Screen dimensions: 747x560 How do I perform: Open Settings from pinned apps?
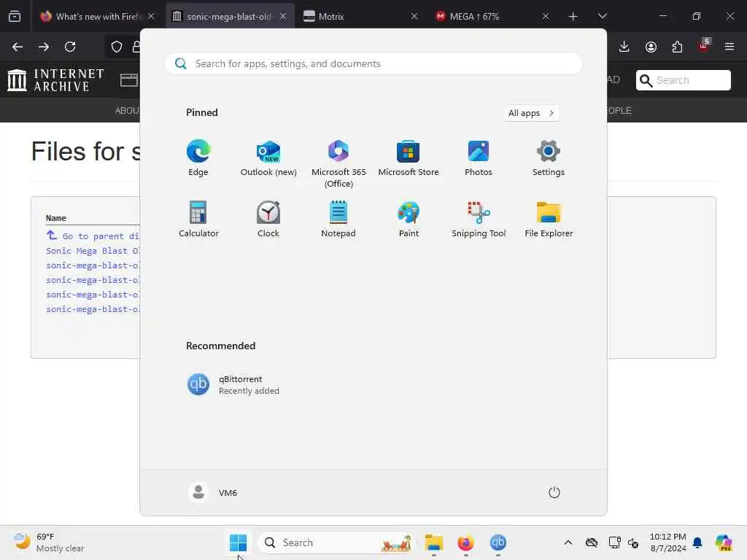click(549, 158)
